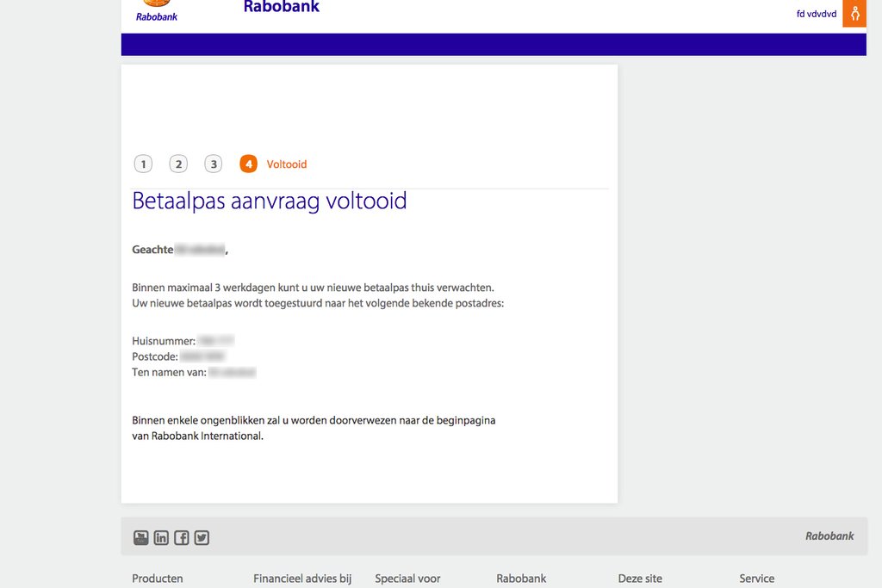Open the Speciaal voor footer section
Viewport: 882px width, 588px height.
(x=407, y=579)
